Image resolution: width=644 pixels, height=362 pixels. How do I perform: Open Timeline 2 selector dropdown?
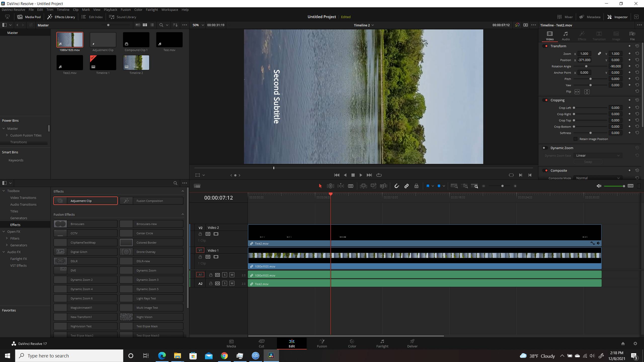364,25
